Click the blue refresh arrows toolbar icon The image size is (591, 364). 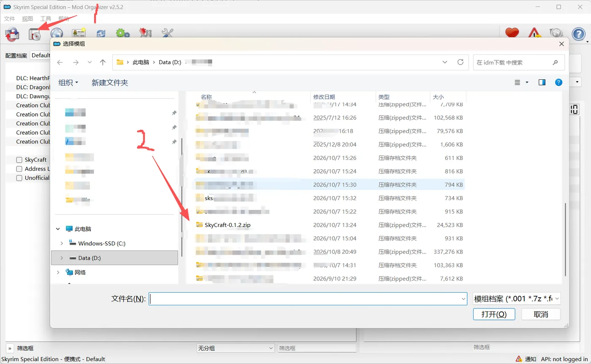coord(101,34)
